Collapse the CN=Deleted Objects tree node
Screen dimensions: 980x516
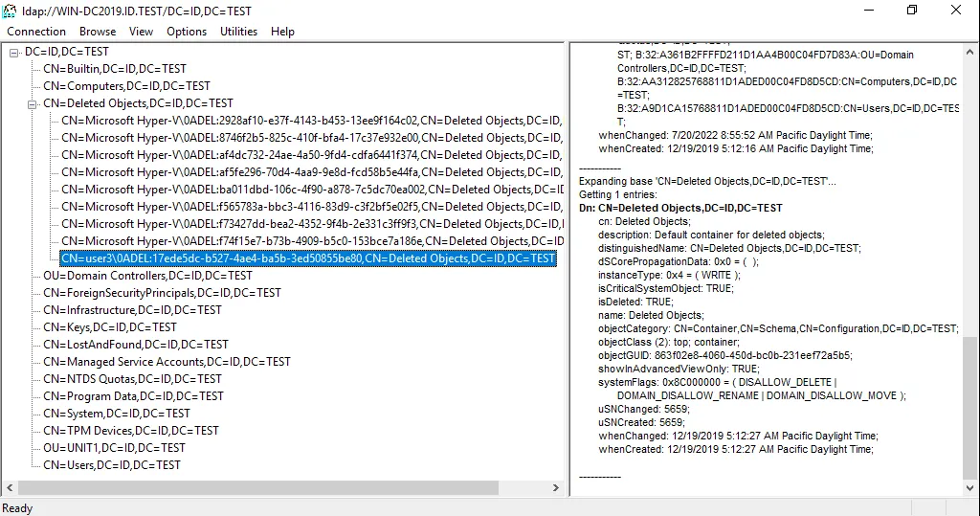(33, 103)
